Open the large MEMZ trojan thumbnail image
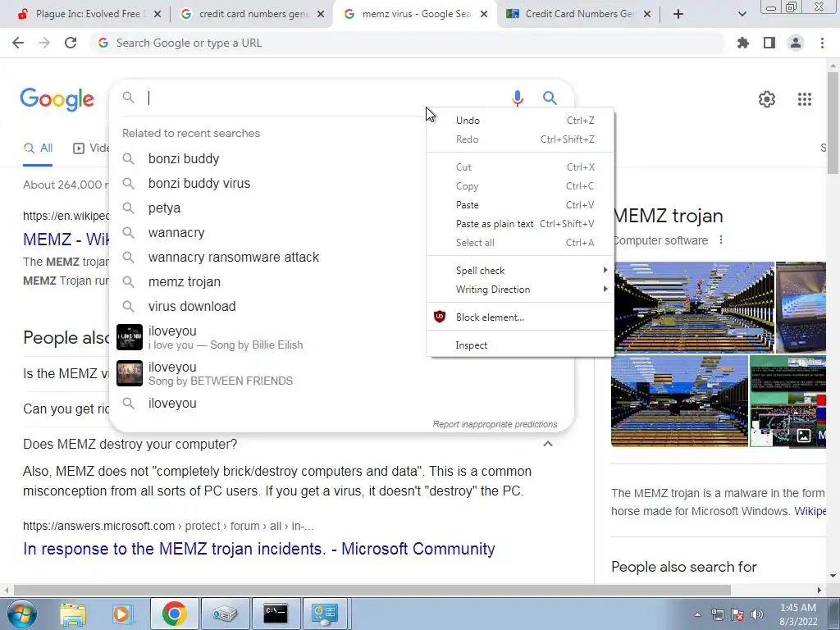 point(693,307)
